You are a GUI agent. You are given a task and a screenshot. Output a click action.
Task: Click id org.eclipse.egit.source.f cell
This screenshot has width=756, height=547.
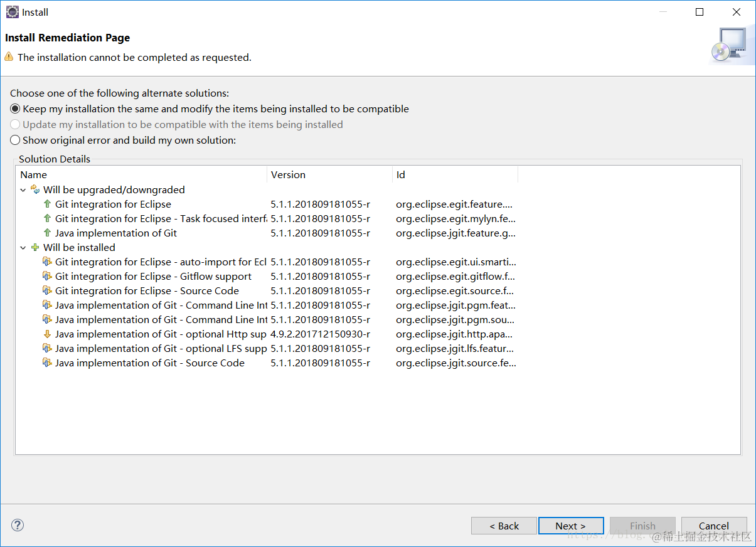[x=455, y=291]
